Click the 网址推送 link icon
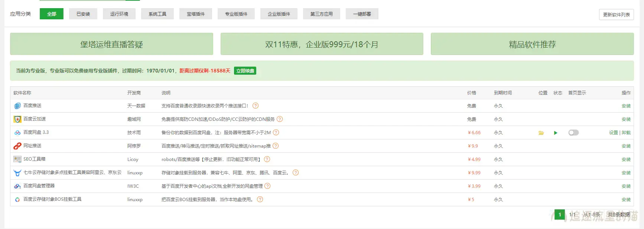Screen dimensions: 644x229 (17, 146)
